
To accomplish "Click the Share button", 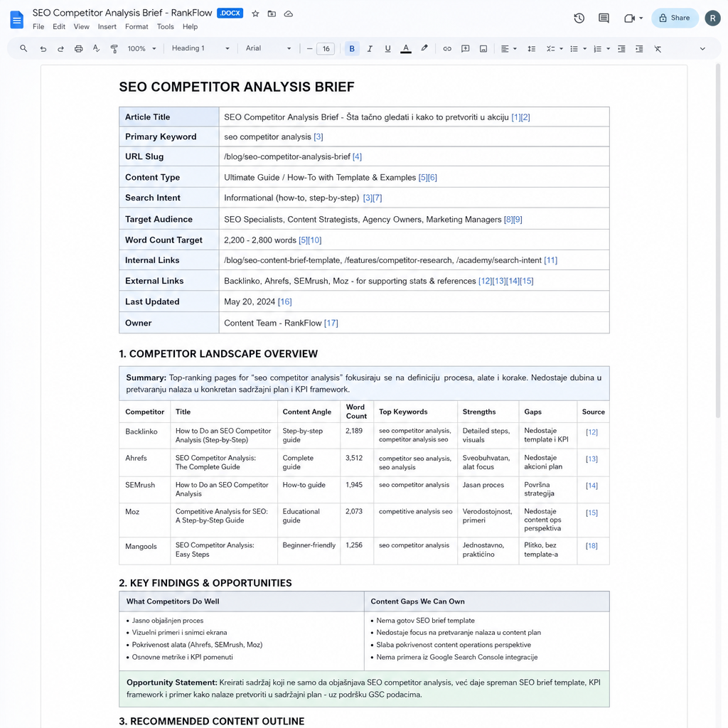I will point(675,18).
